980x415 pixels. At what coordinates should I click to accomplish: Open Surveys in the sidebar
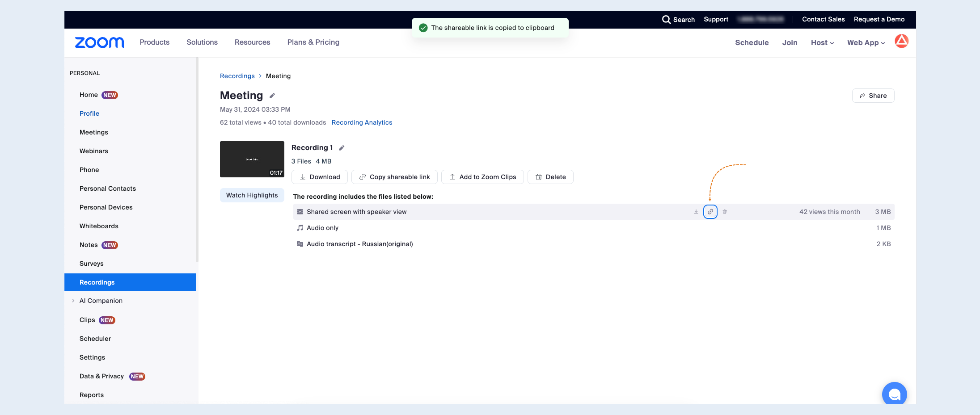(x=92, y=264)
